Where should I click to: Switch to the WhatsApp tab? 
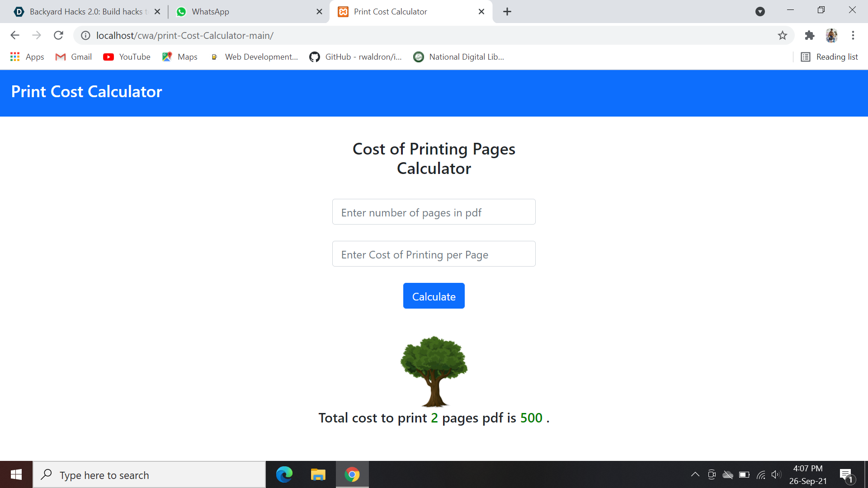click(210, 12)
